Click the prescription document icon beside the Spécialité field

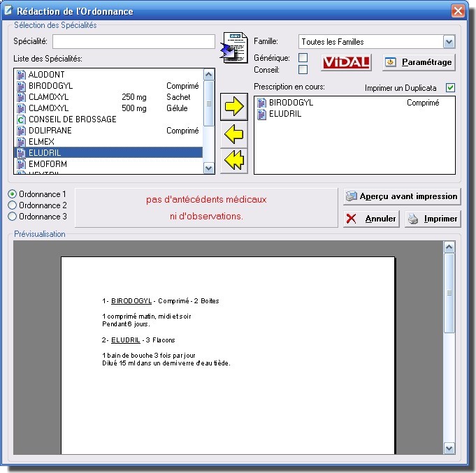click(234, 48)
